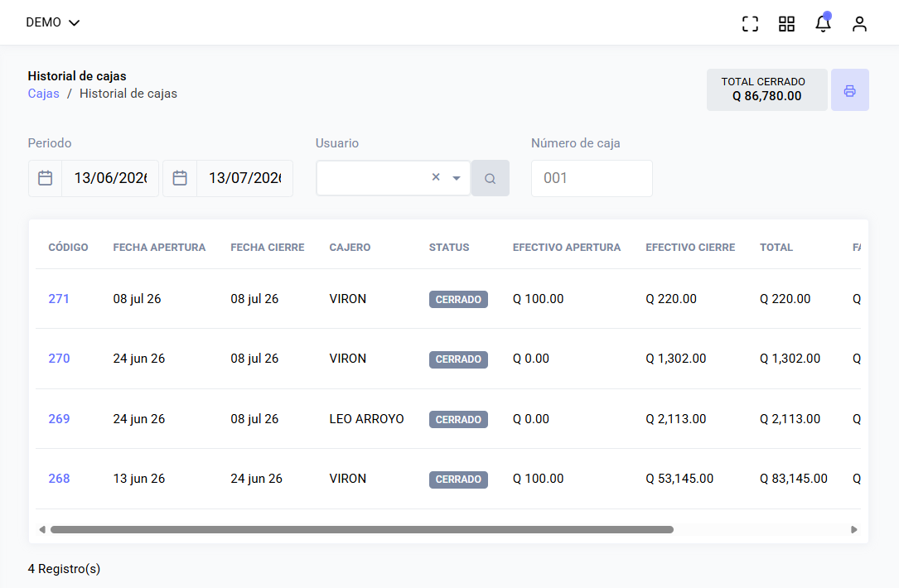Select Q 1,302.00 total cell

click(x=790, y=359)
